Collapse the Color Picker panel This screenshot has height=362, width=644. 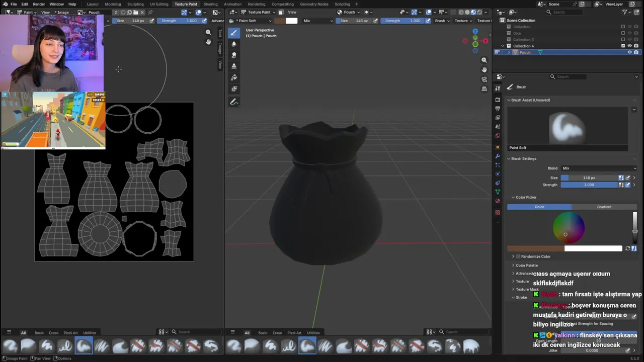pyautogui.click(x=513, y=198)
